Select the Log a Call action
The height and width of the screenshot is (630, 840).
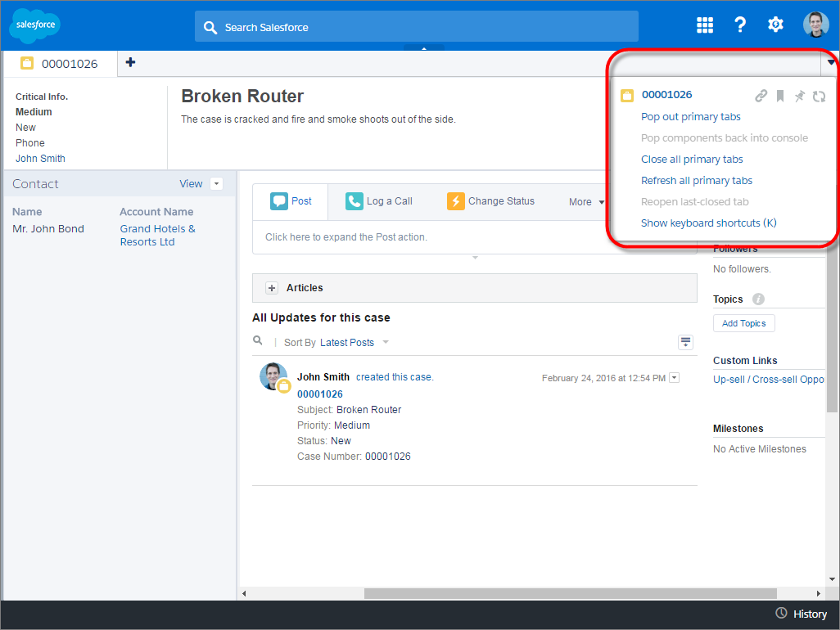pyautogui.click(x=379, y=201)
